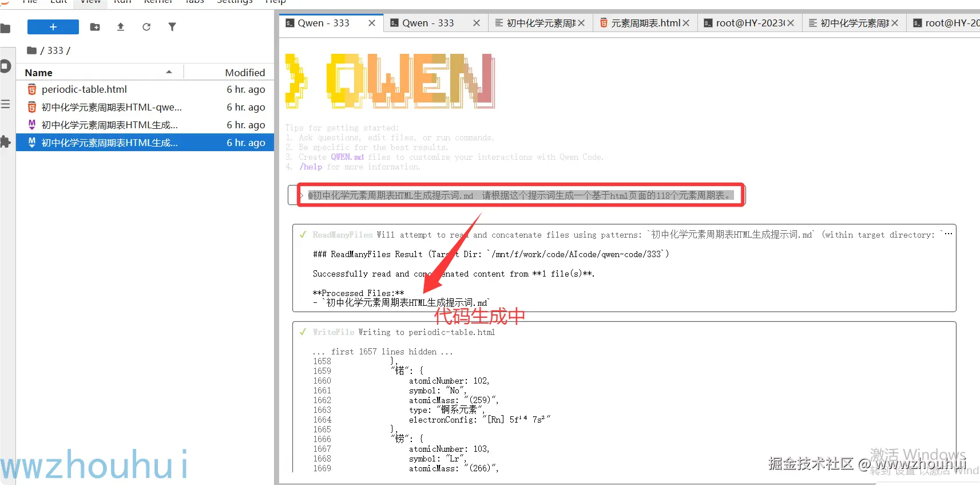
Task: Refresh the file browser listing
Action: (x=146, y=27)
